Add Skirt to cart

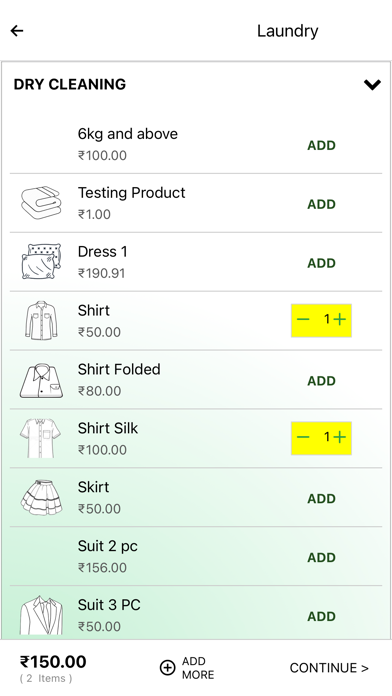coord(321,498)
